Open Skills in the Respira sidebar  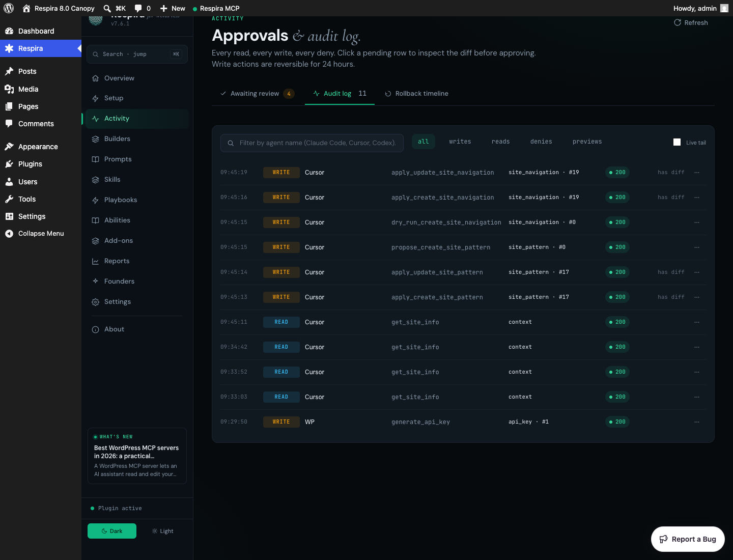click(x=137, y=180)
